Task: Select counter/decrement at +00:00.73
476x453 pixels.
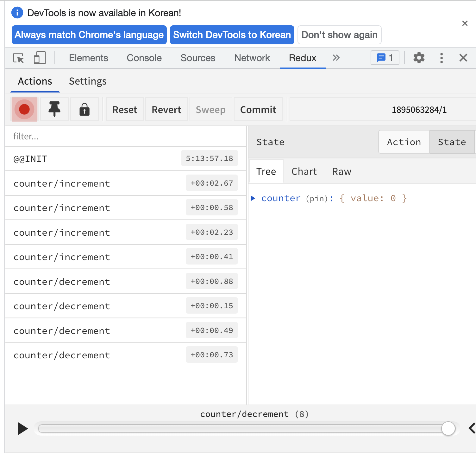Action: tap(126, 355)
